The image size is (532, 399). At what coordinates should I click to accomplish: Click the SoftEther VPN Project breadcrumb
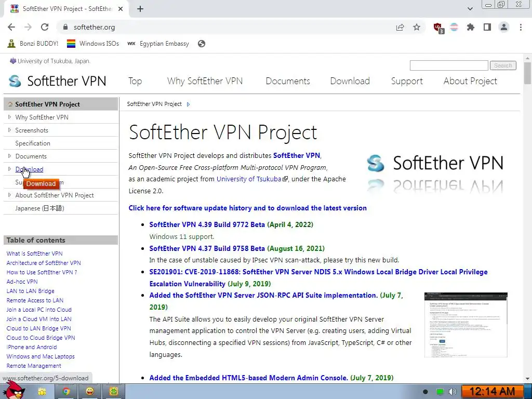154,104
